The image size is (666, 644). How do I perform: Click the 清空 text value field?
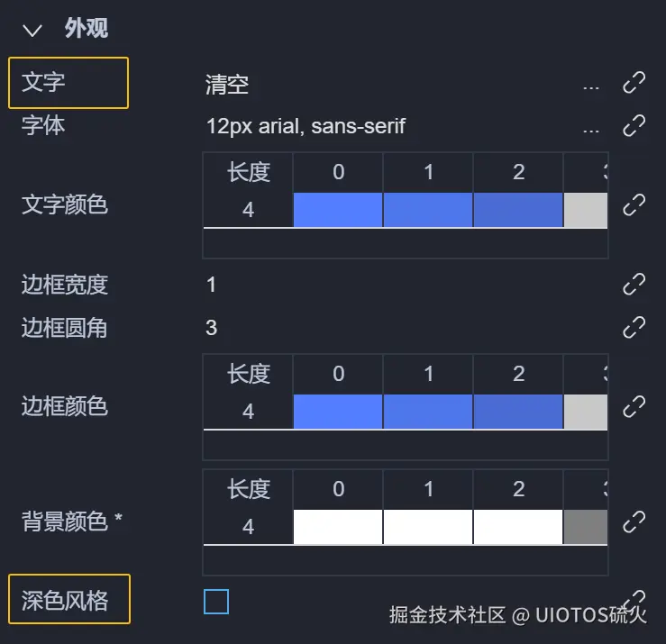(227, 86)
